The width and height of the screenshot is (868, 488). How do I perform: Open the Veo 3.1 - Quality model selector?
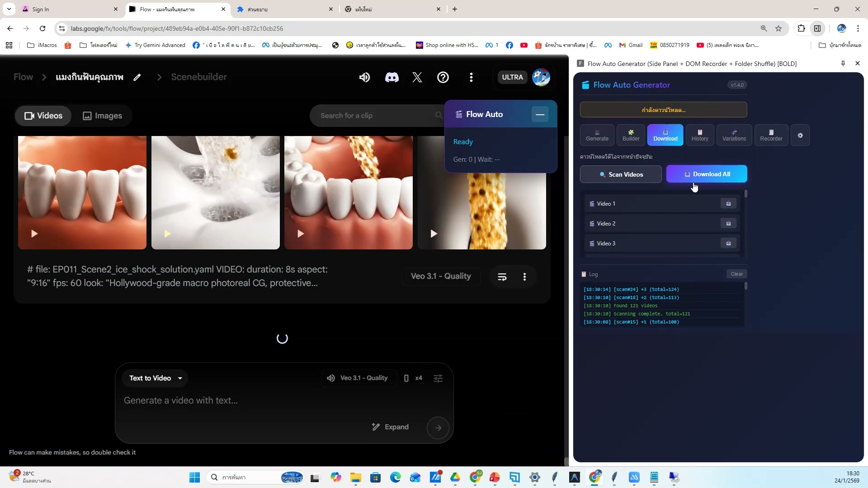point(358,378)
